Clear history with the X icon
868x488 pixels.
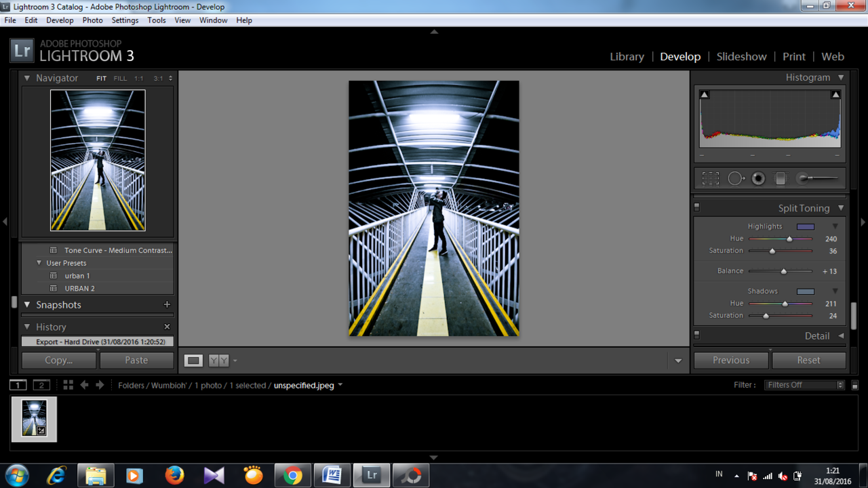pos(167,327)
